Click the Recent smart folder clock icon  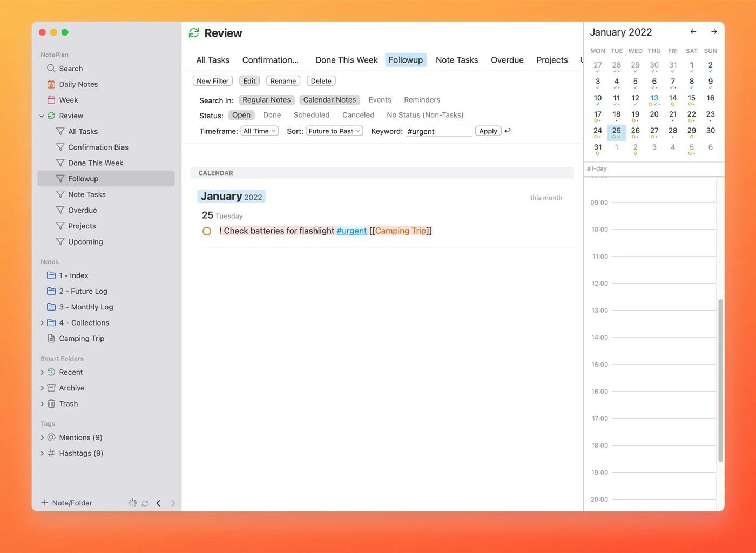tap(51, 372)
